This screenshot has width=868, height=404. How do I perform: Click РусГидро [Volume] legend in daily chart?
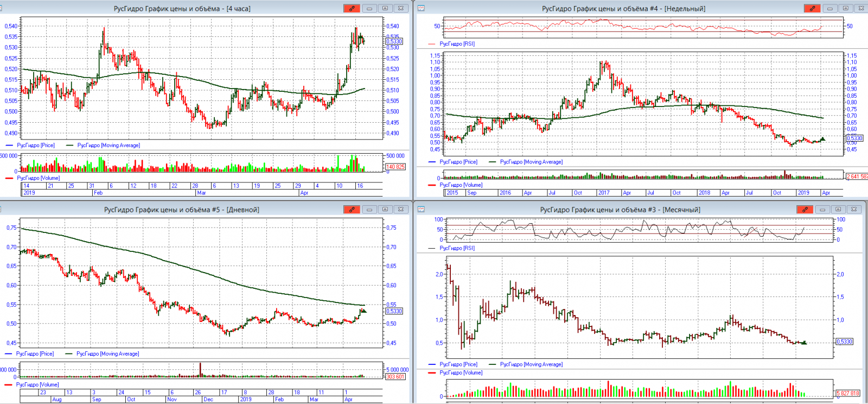(x=37, y=384)
